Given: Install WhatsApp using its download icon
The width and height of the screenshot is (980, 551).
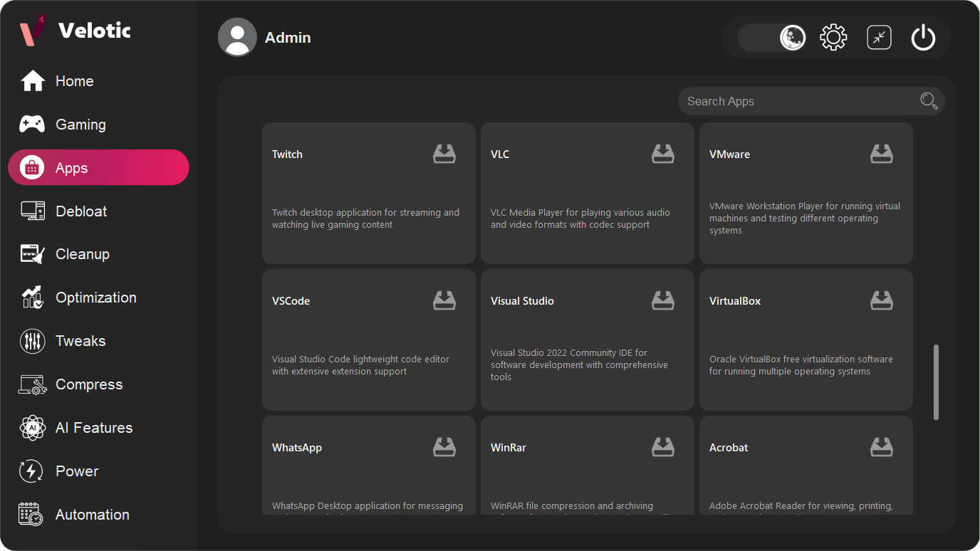Looking at the screenshot, I should pos(444,447).
